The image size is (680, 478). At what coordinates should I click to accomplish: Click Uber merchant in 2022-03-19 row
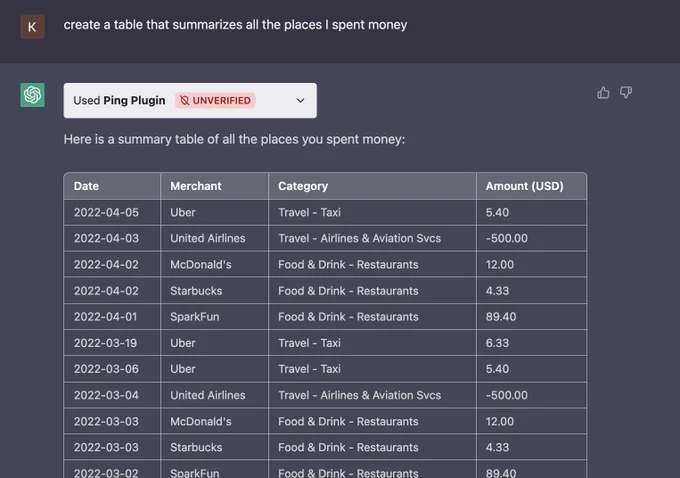(x=183, y=343)
